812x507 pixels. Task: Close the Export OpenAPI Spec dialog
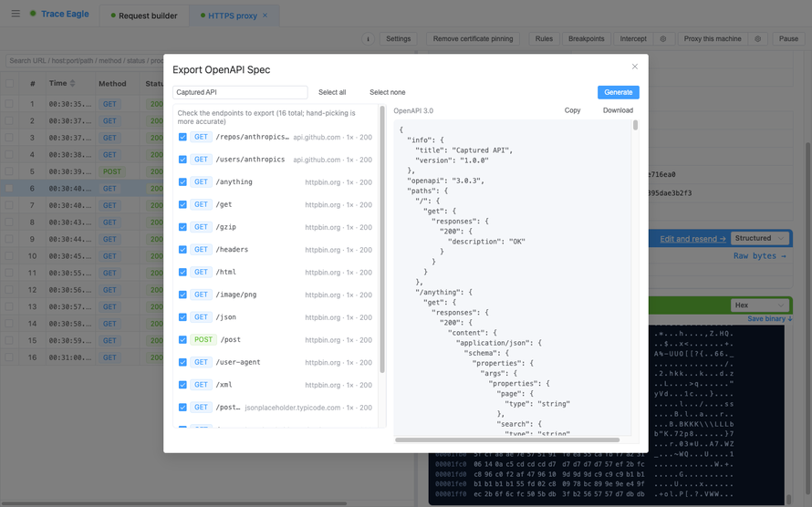634,67
